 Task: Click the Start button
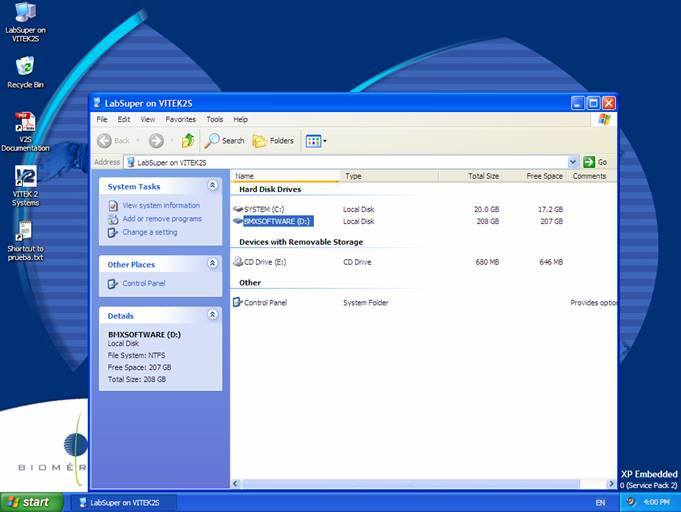click(32, 502)
